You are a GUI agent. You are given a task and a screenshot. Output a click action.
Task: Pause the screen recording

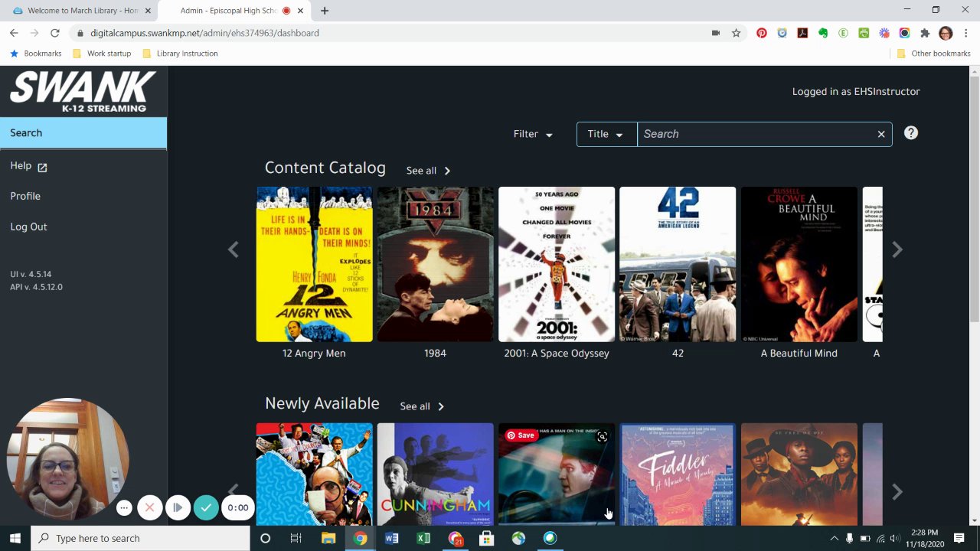(x=178, y=507)
